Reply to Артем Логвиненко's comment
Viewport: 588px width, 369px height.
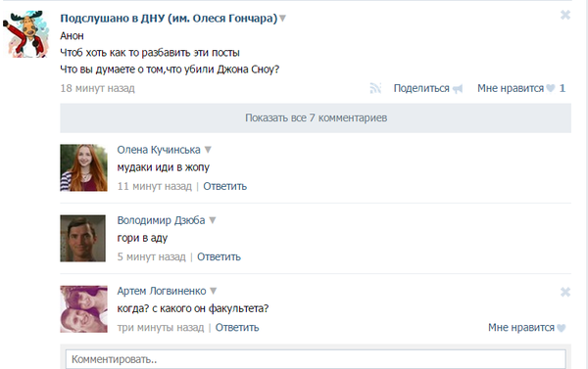coord(237,328)
